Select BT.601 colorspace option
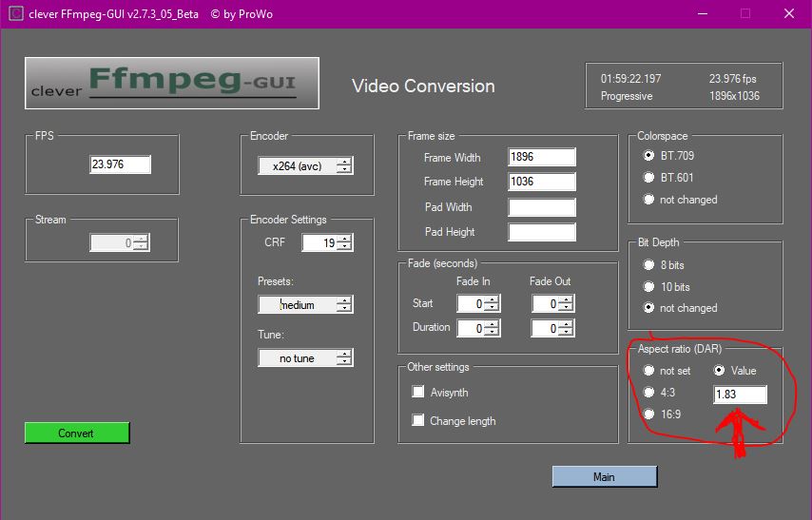The height and width of the screenshot is (520, 812). (648, 178)
